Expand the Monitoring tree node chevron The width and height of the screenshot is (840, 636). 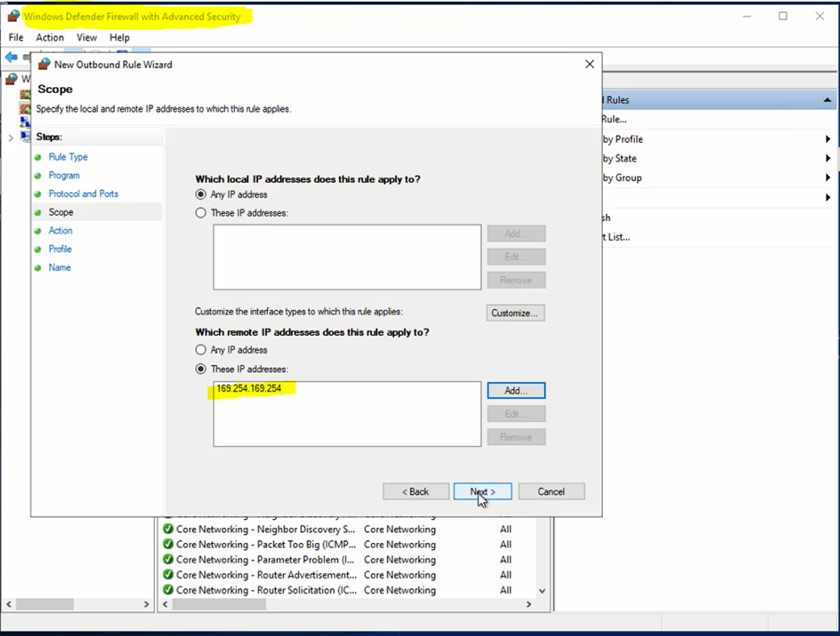tap(10, 138)
